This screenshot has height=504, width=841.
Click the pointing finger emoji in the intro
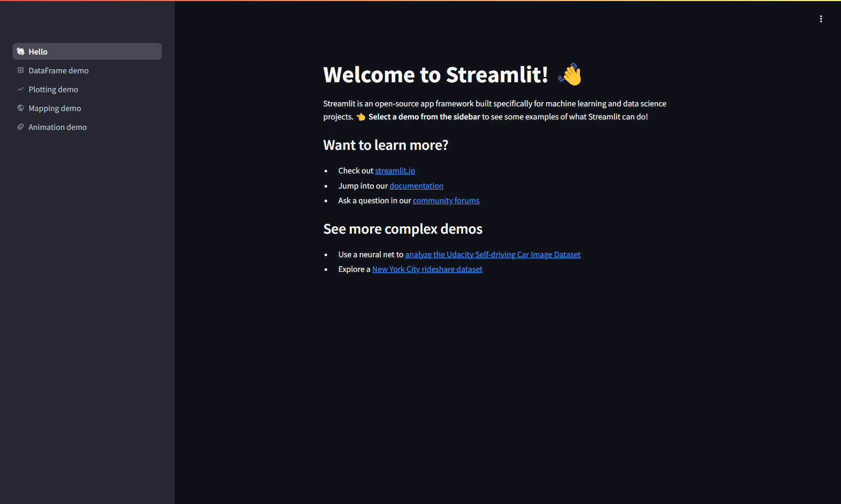pyautogui.click(x=361, y=117)
